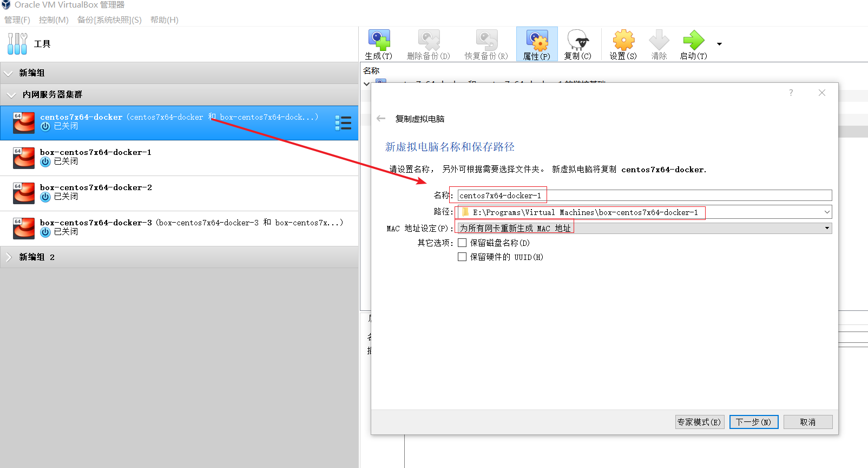Close the 复制虚拟电脑 dialog
The image size is (868, 468).
[x=822, y=93]
